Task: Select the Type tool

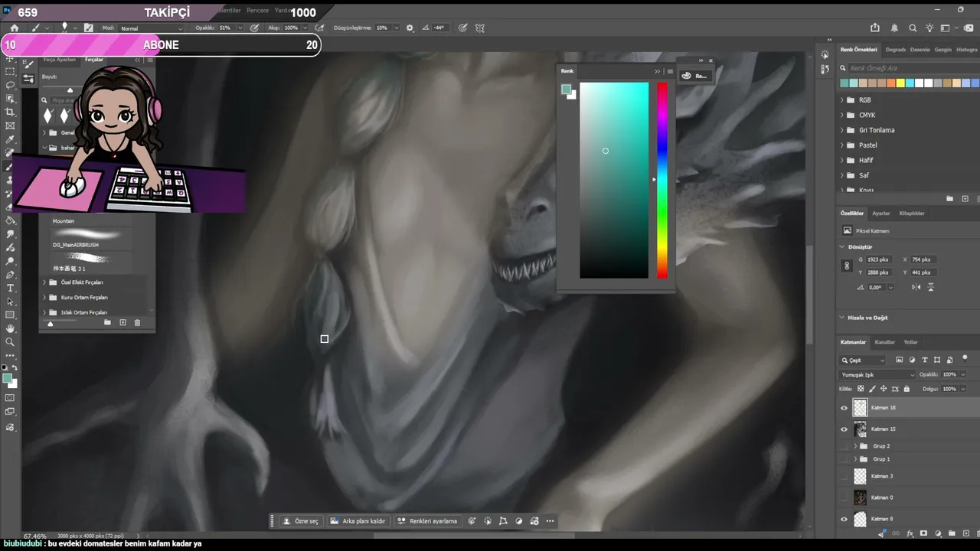Action: (10, 289)
